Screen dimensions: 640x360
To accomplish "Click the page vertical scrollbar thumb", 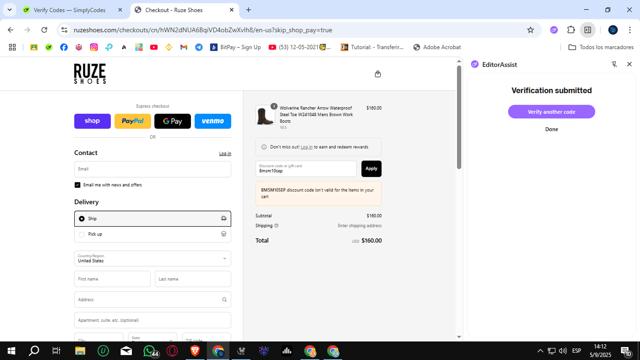I will click(459, 118).
